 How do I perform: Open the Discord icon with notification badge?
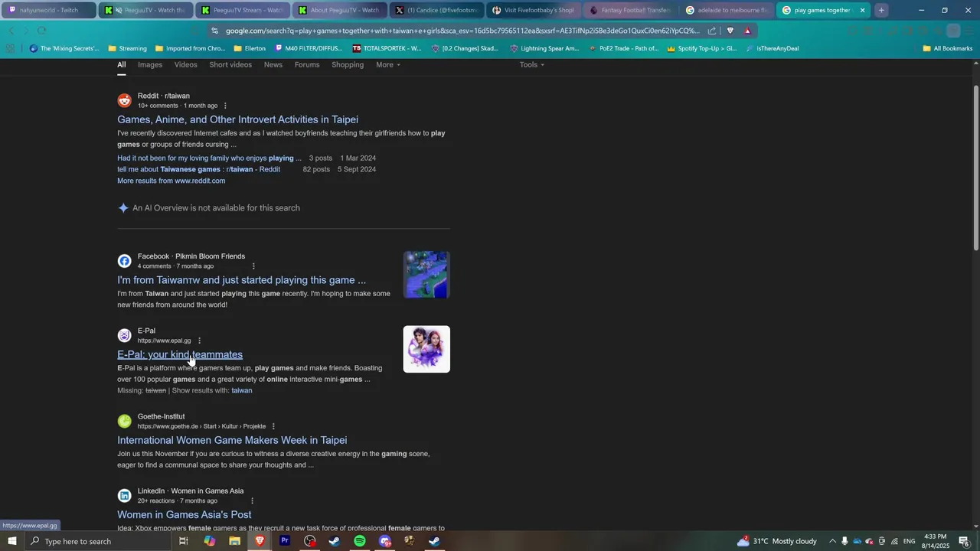(x=385, y=541)
